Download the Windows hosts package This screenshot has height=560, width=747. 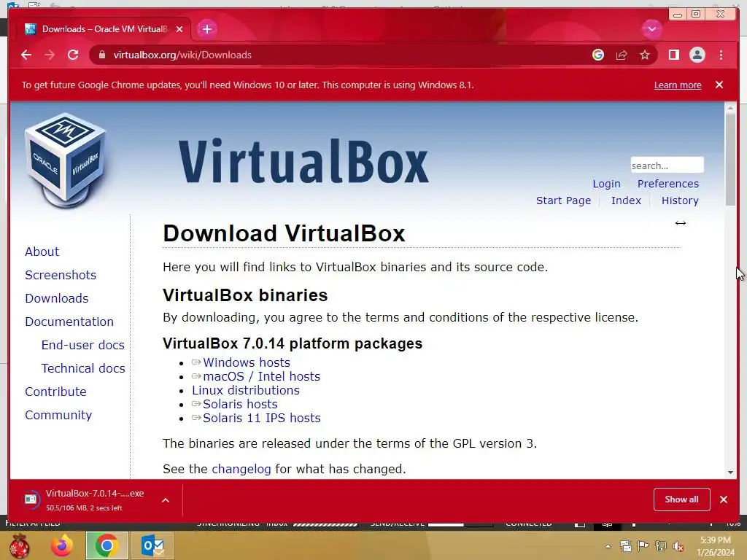pos(247,362)
